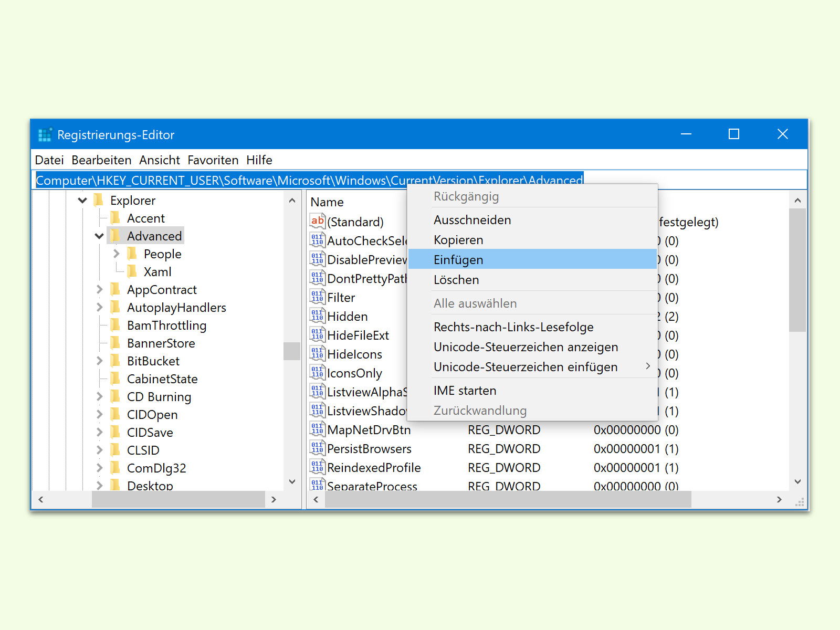The width and height of the screenshot is (840, 630).
Task: Select the ComDlg32 key in tree
Action: (x=156, y=468)
